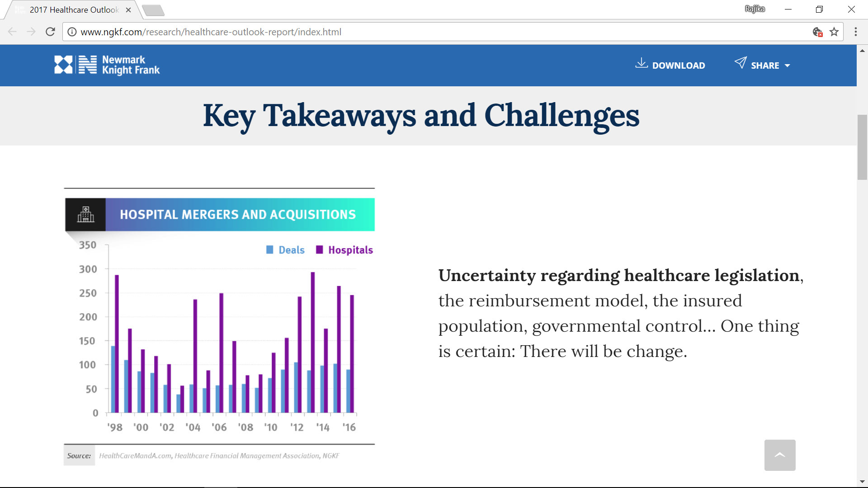Click the download arrow icon
Image resolution: width=868 pixels, height=488 pixels.
[x=641, y=63]
